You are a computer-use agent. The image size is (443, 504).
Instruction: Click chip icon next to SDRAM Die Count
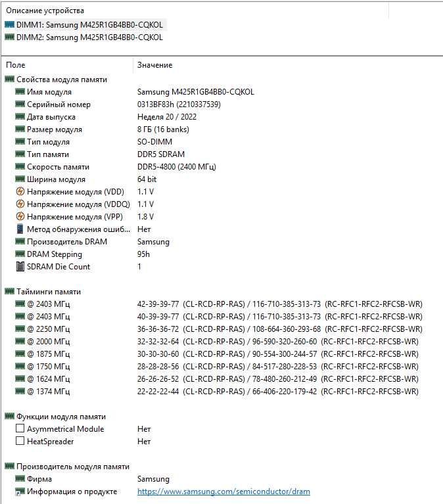click(20, 267)
